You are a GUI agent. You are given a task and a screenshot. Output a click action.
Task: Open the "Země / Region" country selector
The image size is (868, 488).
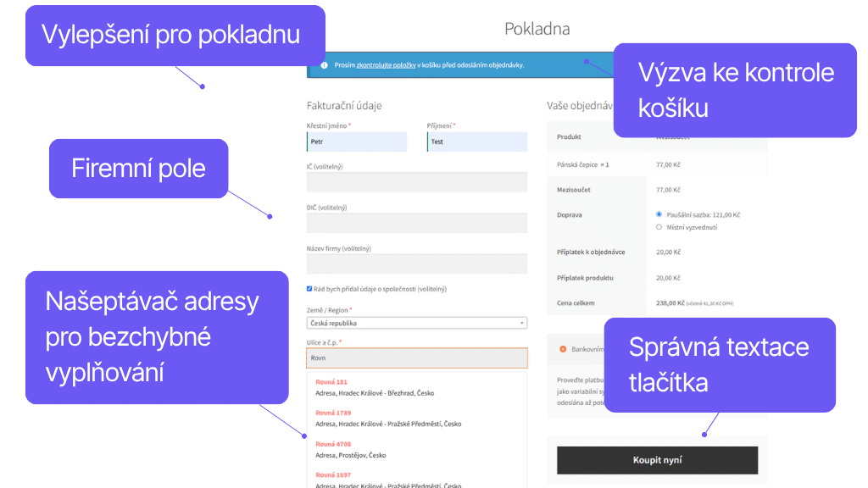(417, 323)
